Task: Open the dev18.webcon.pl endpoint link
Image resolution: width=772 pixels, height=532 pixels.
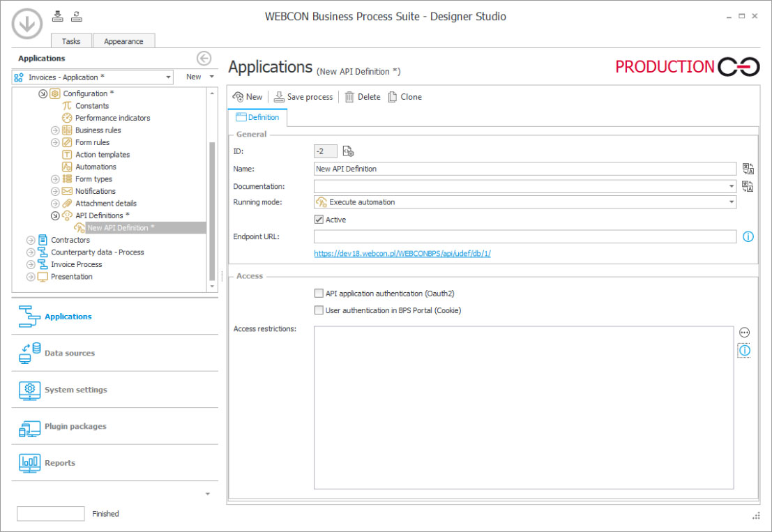Action: tap(402, 254)
